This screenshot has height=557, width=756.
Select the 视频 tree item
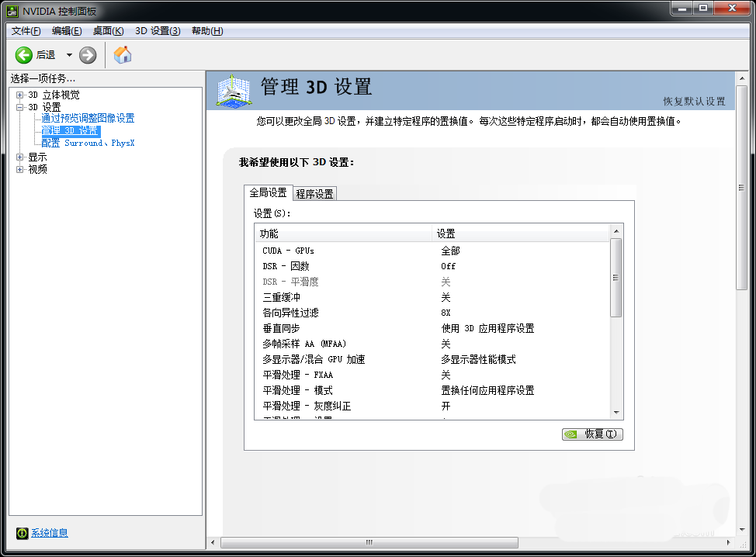[x=37, y=169]
